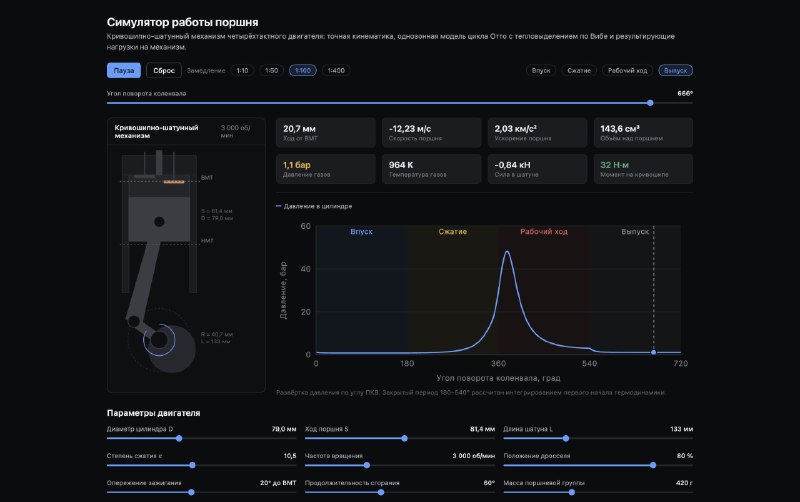Screen dimensions: 800x502
Task: Click the Опережение зажигания slider handle
Action: coord(191,492)
